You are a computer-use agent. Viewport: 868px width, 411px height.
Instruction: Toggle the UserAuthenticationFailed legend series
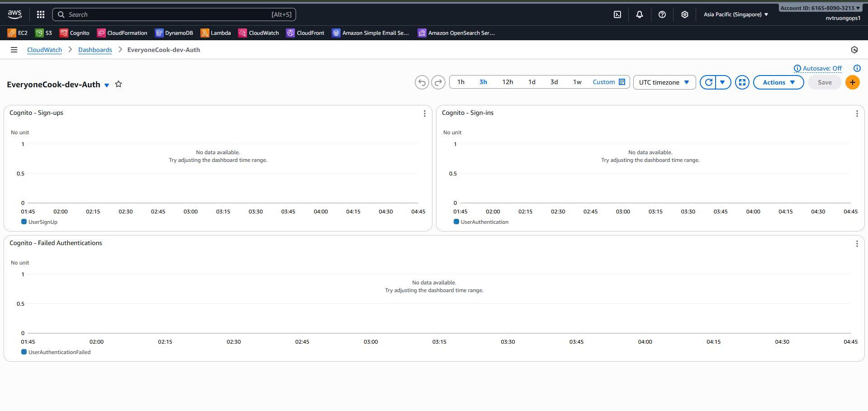click(x=56, y=352)
